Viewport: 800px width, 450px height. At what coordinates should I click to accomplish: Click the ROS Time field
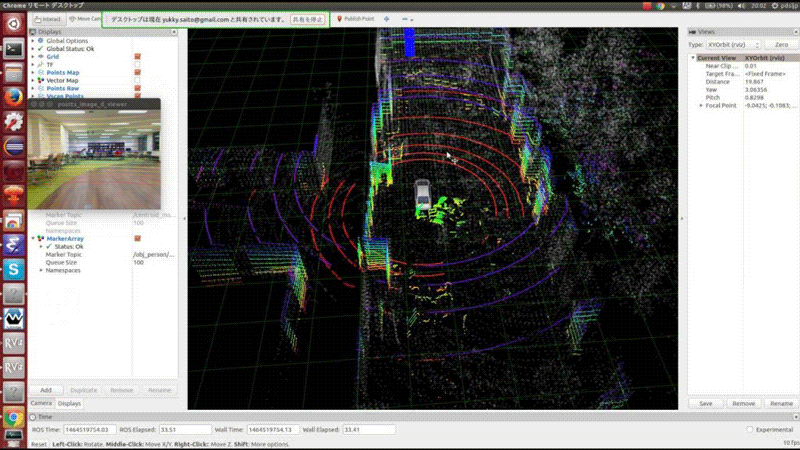[x=88, y=429]
